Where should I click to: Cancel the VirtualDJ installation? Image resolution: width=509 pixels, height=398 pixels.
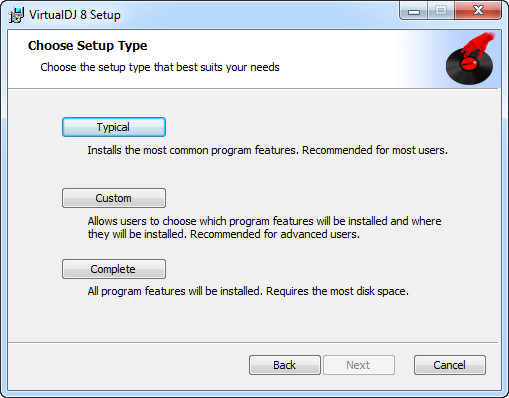(x=450, y=365)
